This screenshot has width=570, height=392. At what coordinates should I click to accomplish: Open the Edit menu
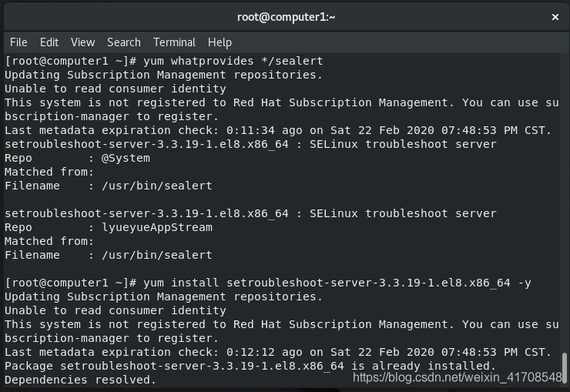pyautogui.click(x=49, y=42)
